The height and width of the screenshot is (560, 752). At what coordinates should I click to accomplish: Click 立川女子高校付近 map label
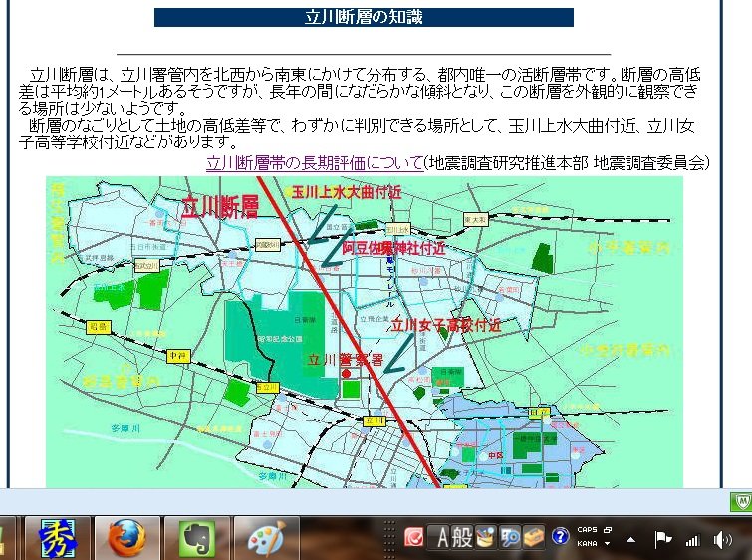446,326
